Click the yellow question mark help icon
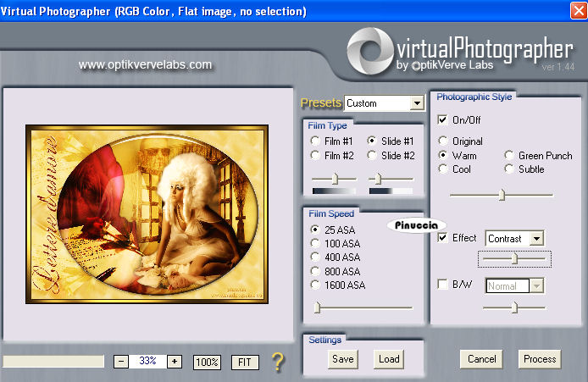 point(278,362)
